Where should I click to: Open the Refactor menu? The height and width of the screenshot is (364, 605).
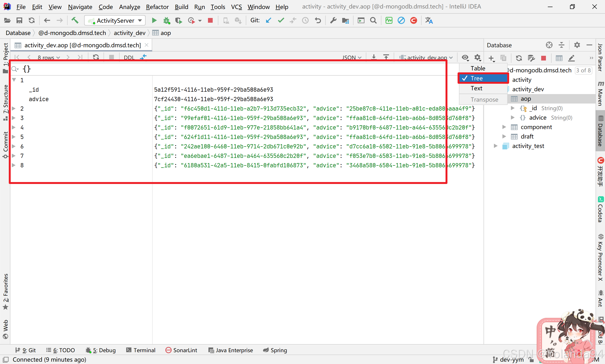[x=157, y=7]
